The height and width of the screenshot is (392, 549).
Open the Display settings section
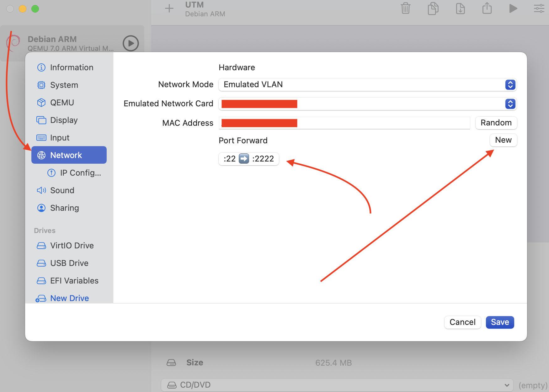[69, 120]
